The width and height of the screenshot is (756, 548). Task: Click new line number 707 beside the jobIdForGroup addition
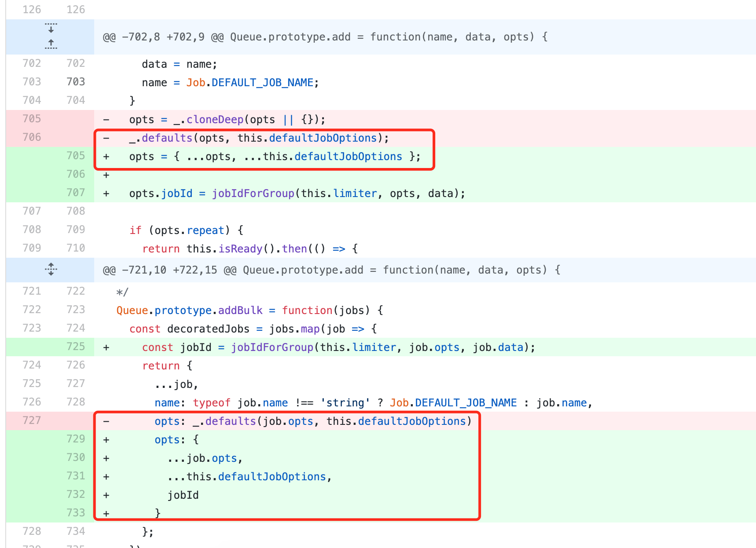click(x=76, y=193)
